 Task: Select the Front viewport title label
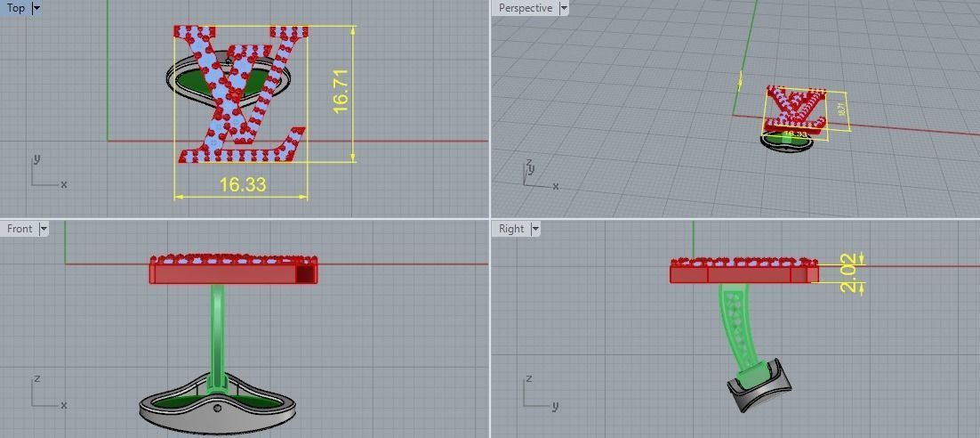point(20,229)
